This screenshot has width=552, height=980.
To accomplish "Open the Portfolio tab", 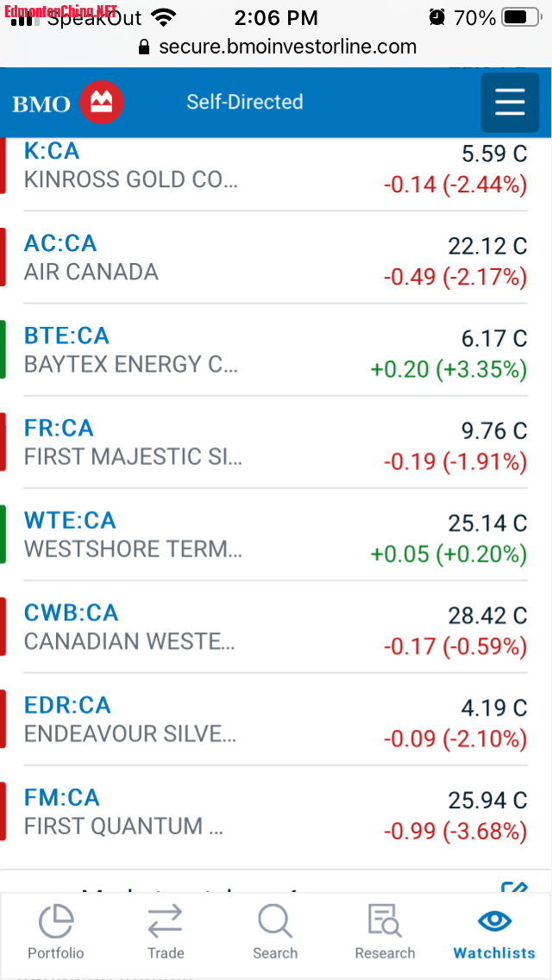I will (x=56, y=932).
